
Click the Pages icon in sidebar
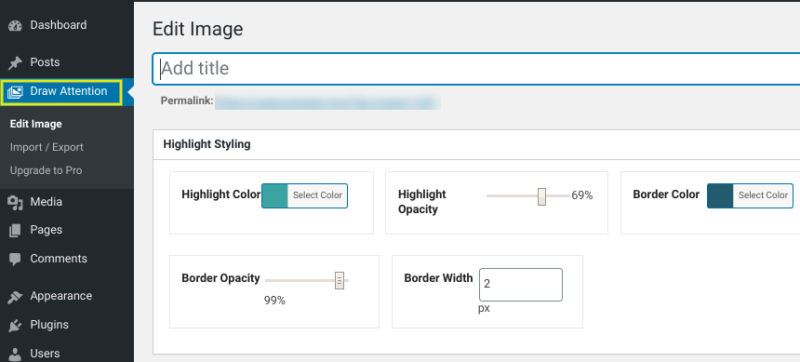pos(15,230)
